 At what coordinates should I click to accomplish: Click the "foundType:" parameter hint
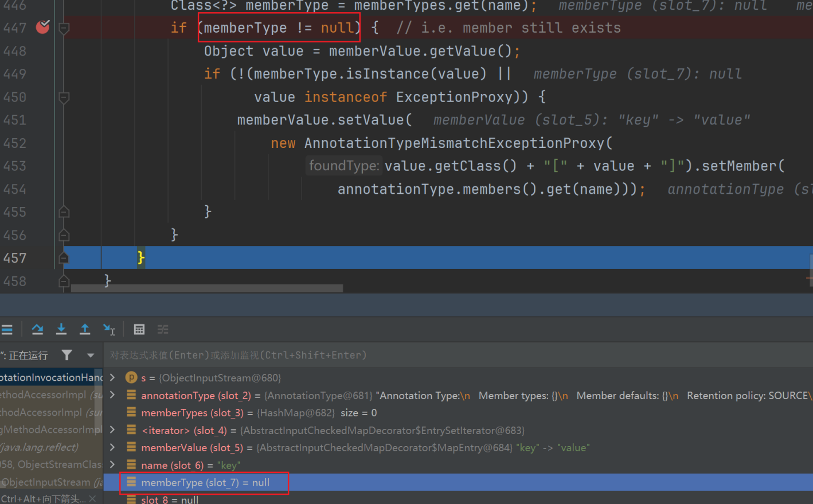tap(344, 166)
